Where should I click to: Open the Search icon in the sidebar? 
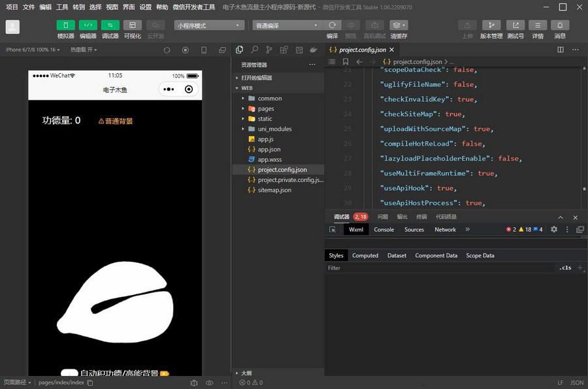click(254, 50)
